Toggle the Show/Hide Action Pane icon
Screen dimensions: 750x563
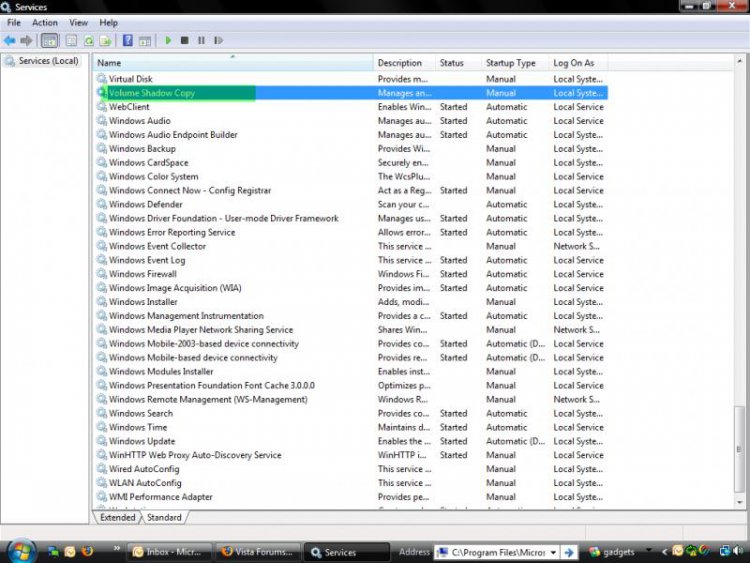(x=144, y=41)
